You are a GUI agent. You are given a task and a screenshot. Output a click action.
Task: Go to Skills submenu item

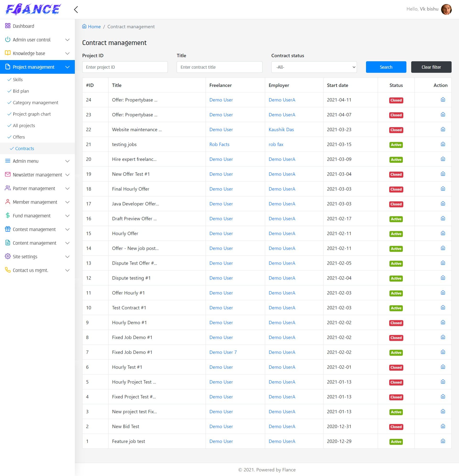(18, 80)
